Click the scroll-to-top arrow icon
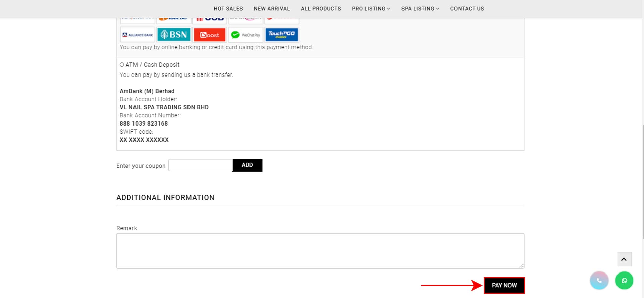 [x=624, y=259]
